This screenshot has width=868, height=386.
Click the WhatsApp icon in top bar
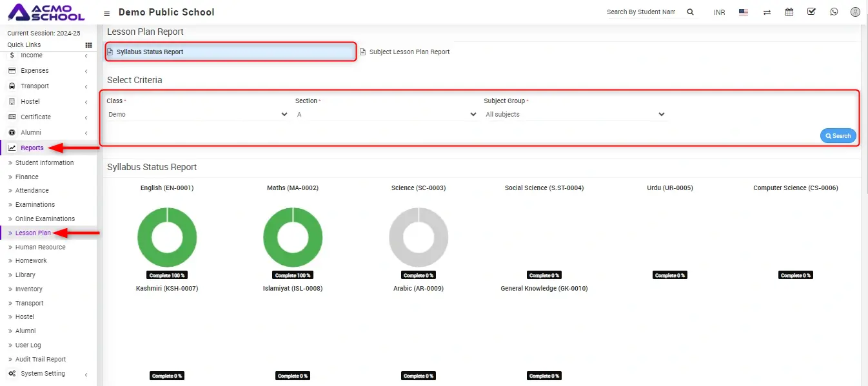(834, 12)
